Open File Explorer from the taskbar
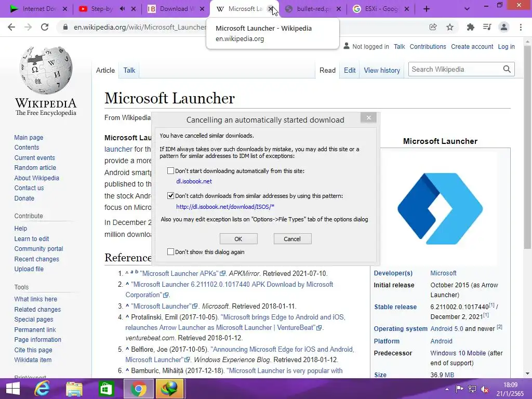Image resolution: width=532 pixels, height=399 pixels. tap(74, 389)
